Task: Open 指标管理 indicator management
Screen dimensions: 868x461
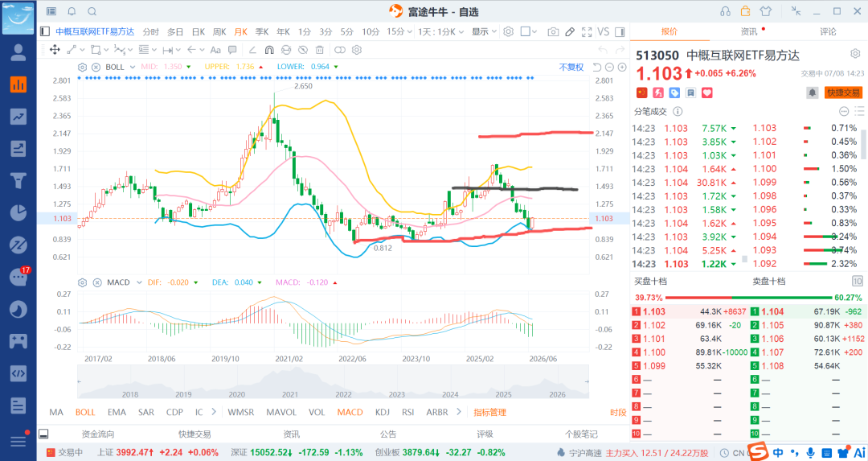Action: point(490,412)
